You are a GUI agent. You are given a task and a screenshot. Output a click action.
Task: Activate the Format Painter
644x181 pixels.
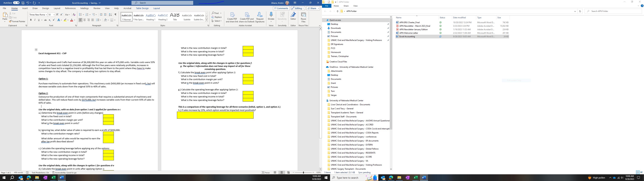(x=17, y=21)
